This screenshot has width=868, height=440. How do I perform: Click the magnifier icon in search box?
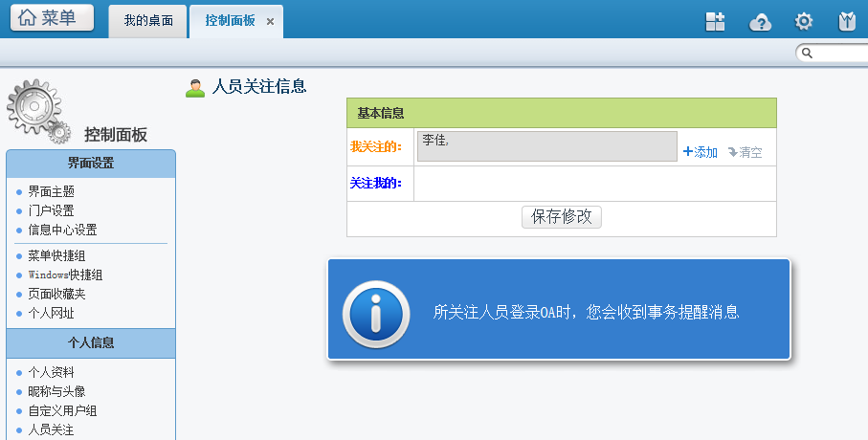tap(807, 54)
